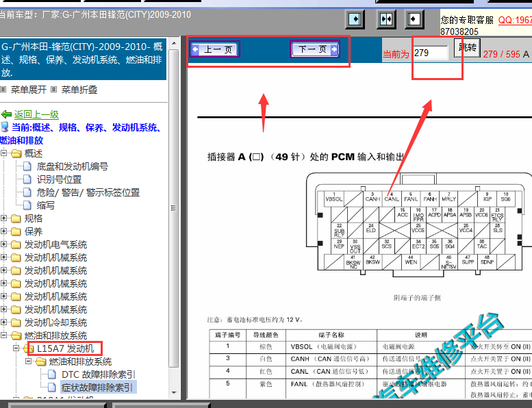Click the 跳转 jump button
Screen dimensions: 532x408
point(467,48)
